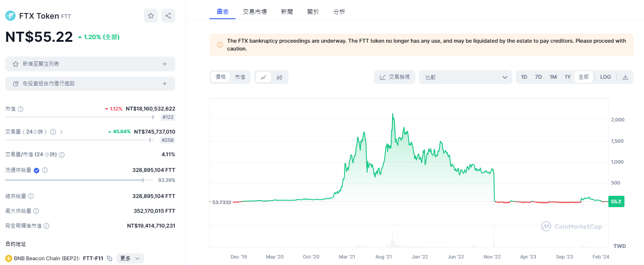Open the 比較 comparison dropdown
This screenshot has height=265, width=644.
tap(466, 77)
